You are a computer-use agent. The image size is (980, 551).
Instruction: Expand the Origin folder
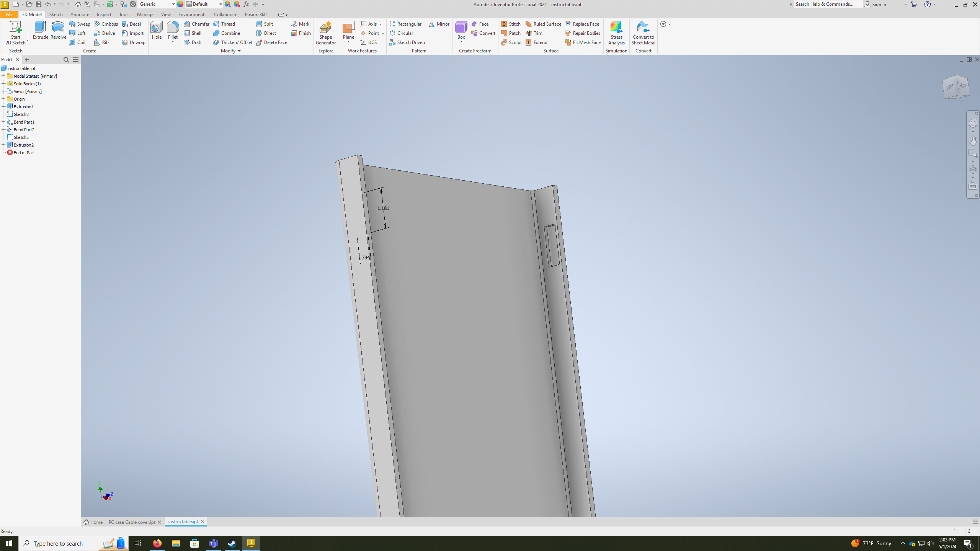[3, 99]
